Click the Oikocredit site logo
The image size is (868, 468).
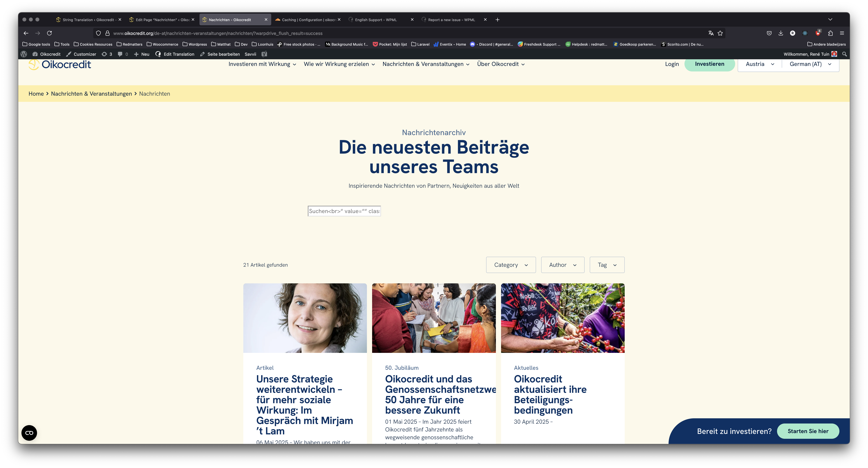tap(60, 64)
